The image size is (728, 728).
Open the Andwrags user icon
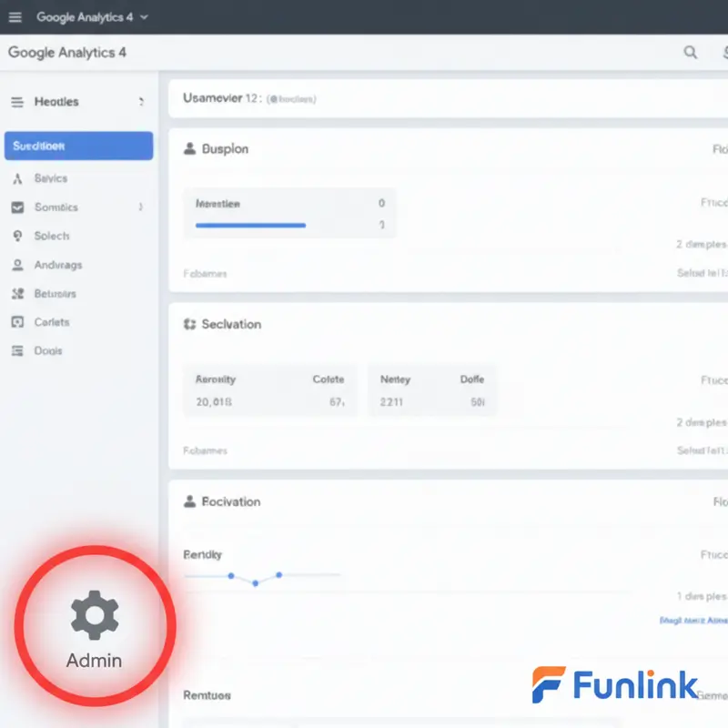[20, 265]
